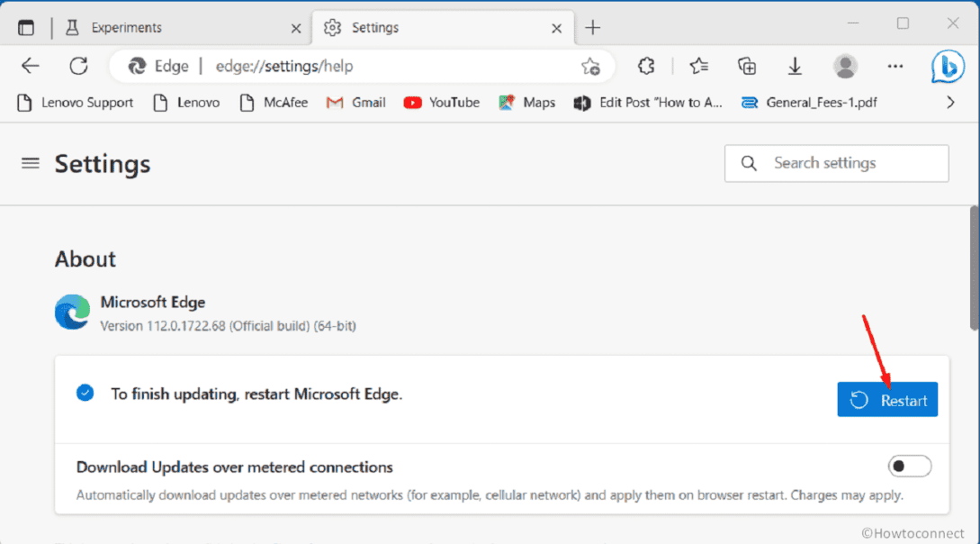The width and height of the screenshot is (980, 544).
Task: Add current page to favorites via address bar star
Action: click(x=590, y=66)
